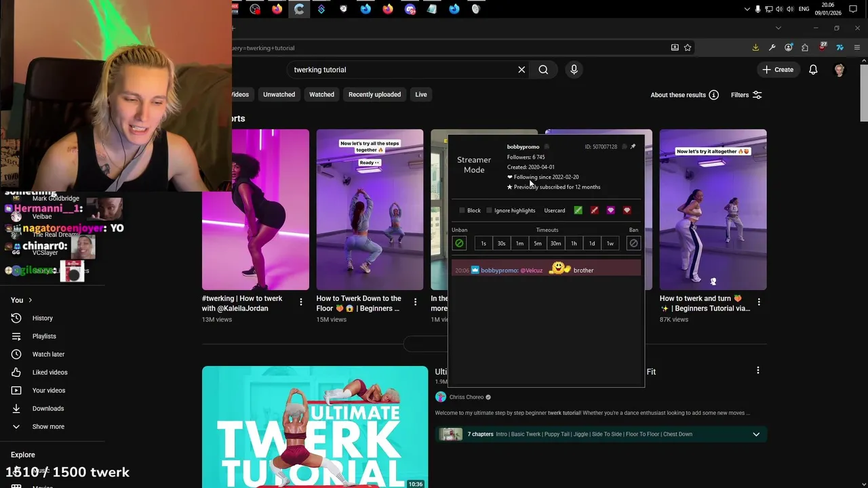Open the wrench developer tools icon
This screenshot has width=868, height=488.
click(772, 47)
